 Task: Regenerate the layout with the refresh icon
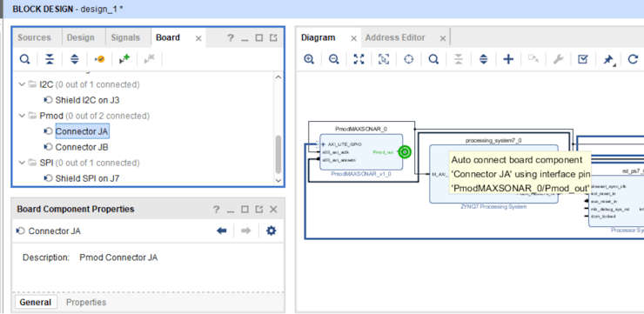(x=633, y=59)
